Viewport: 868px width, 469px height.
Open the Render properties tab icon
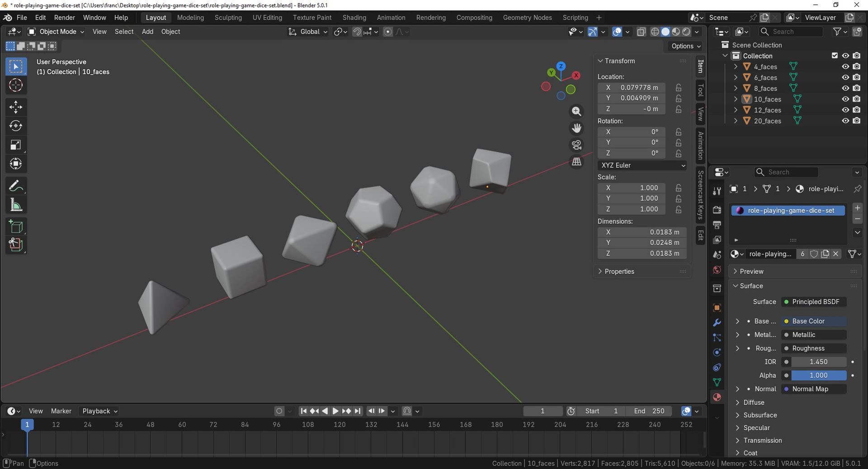pyautogui.click(x=717, y=210)
